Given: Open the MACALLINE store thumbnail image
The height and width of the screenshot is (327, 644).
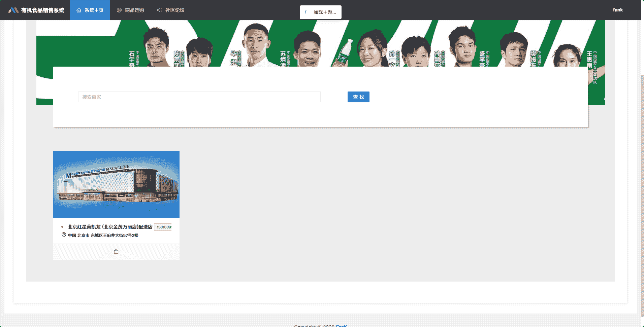Looking at the screenshot, I should [x=116, y=184].
